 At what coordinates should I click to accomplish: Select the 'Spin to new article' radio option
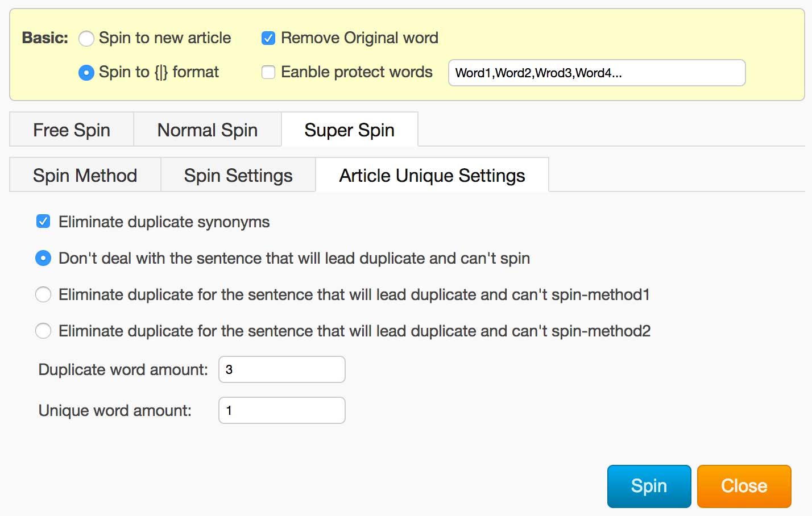[86, 39]
